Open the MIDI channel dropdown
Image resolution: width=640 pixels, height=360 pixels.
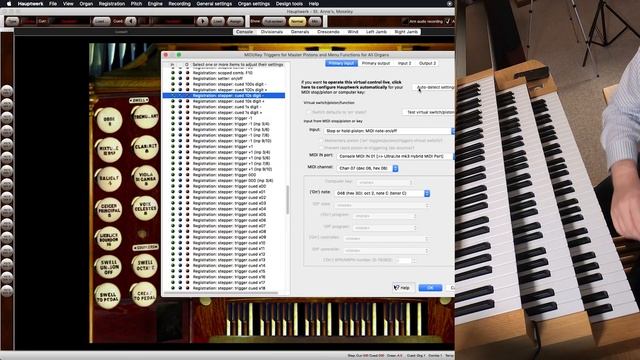click(x=368, y=168)
